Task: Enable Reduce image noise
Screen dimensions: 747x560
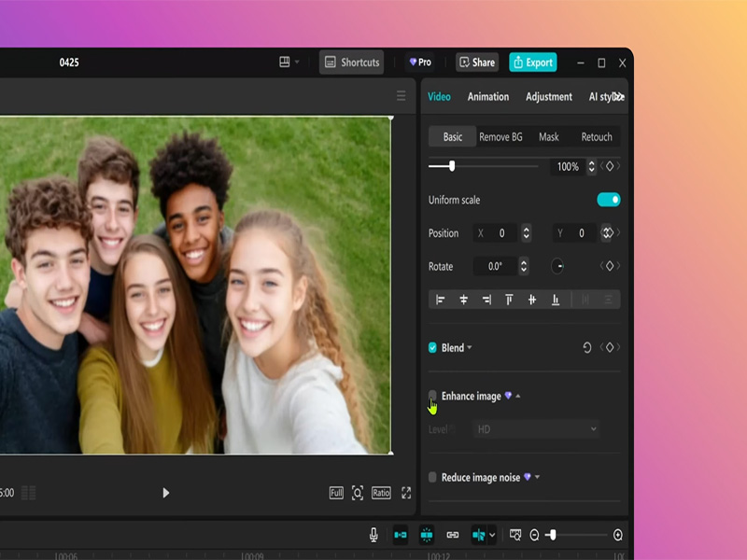Action: pyautogui.click(x=432, y=476)
